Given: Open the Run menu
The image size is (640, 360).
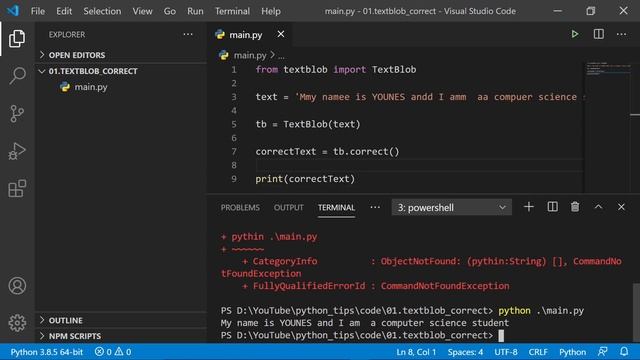Looking at the screenshot, I should pos(195,11).
